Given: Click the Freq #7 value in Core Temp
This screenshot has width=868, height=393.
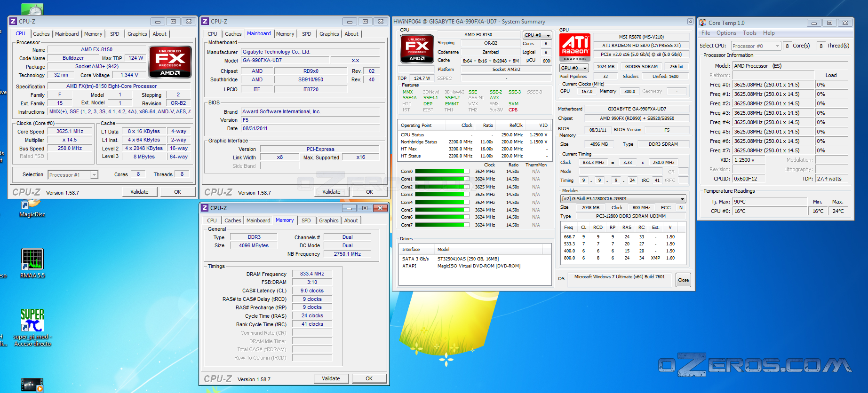Looking at the screenshot, I should pyautogui.click(x=773, y=151).
